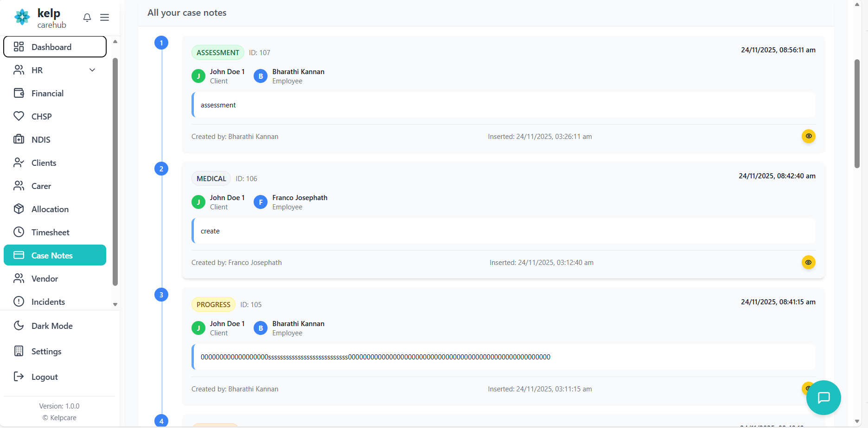Go to the NDIS section
Viewport: 868px width, 428px height.
pyautogui.click(x=41, y=140)
